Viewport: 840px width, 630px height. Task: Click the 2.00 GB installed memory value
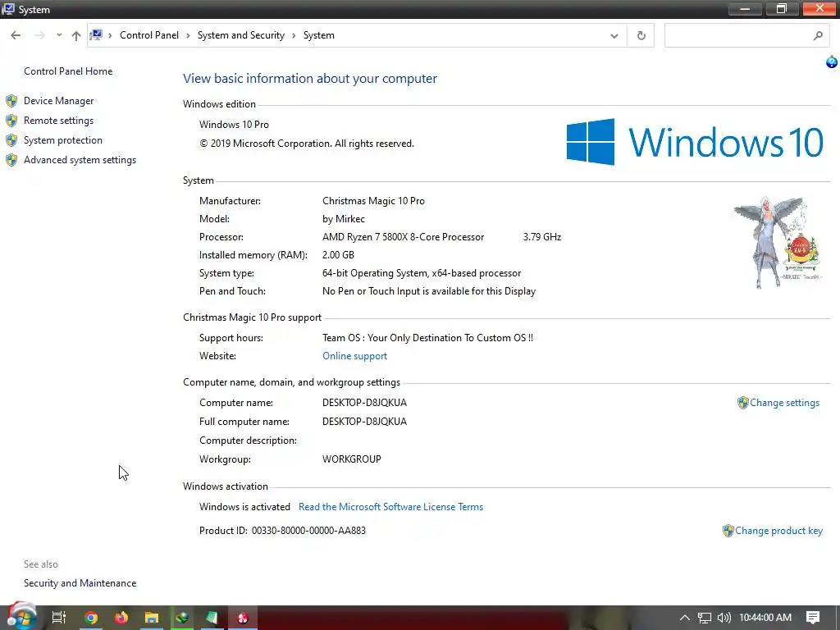[x=338, y=255]
